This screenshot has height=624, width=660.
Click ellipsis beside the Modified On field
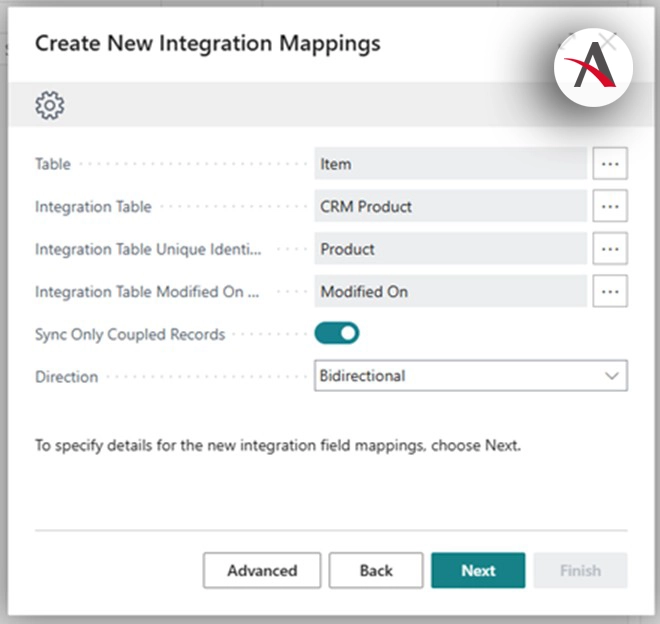(x=609, y=292)
